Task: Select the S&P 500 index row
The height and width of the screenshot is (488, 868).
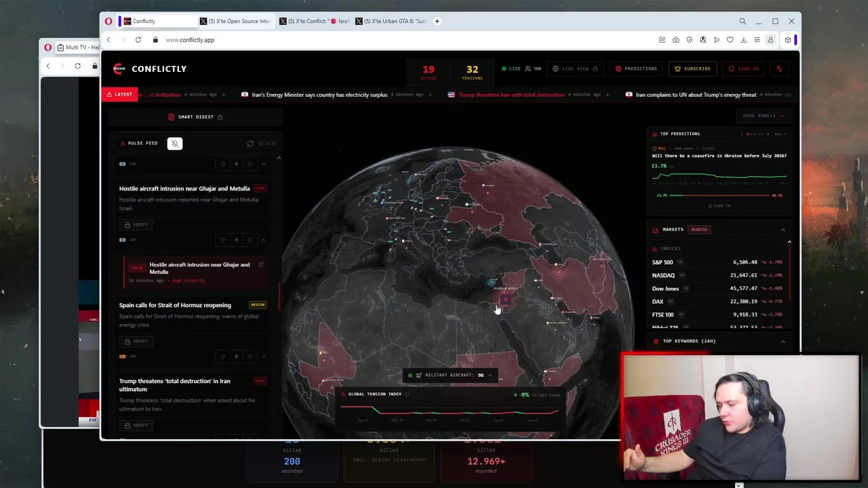Action: (x=717, y=262)
